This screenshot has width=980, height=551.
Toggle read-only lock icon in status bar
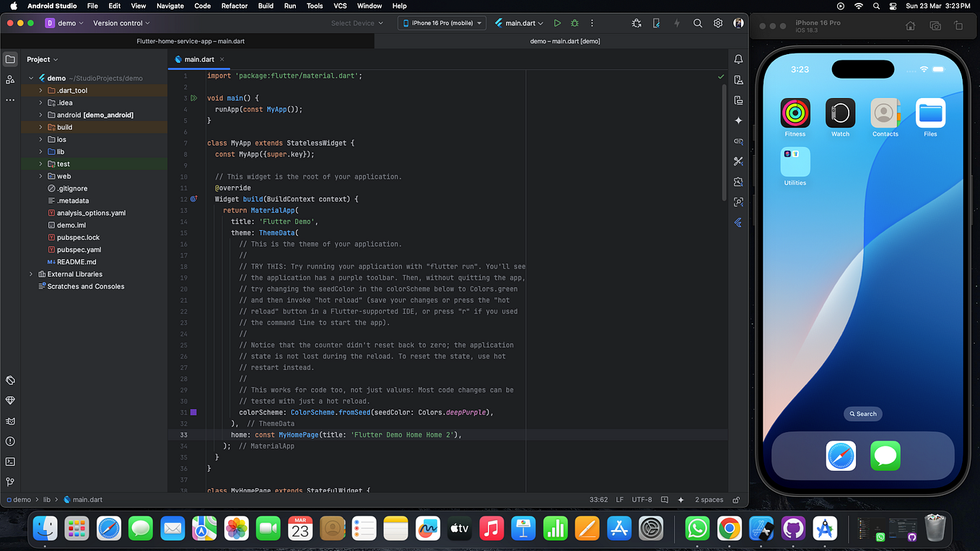pyautogui.click(x=736, y=500)
